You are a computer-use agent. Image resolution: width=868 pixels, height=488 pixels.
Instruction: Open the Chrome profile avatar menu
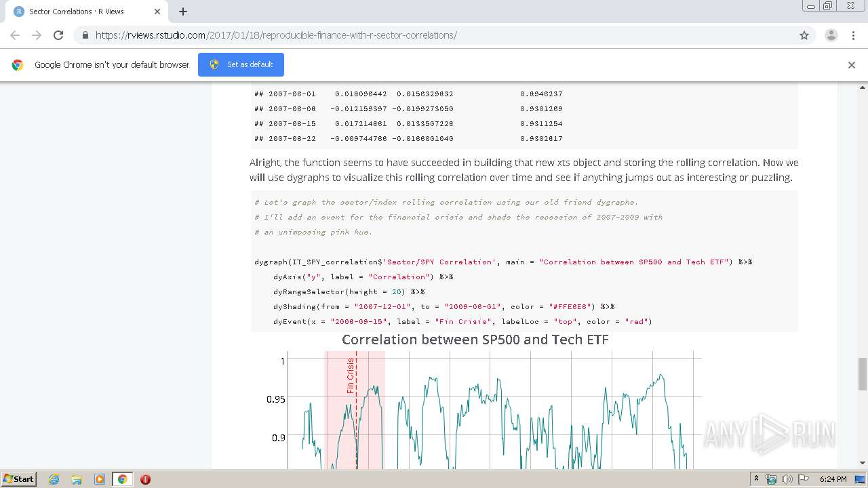pyautogui.click(x=831, y=35)
